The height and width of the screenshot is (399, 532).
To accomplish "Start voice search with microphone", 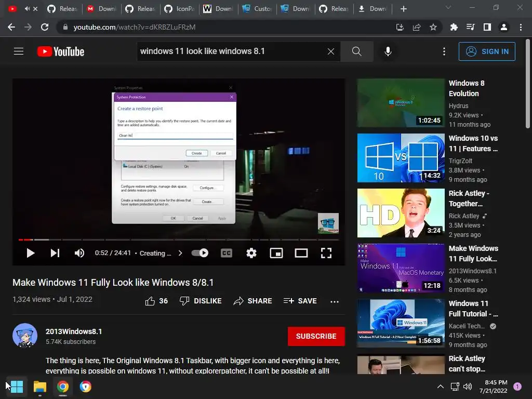I will coord(388,51).
